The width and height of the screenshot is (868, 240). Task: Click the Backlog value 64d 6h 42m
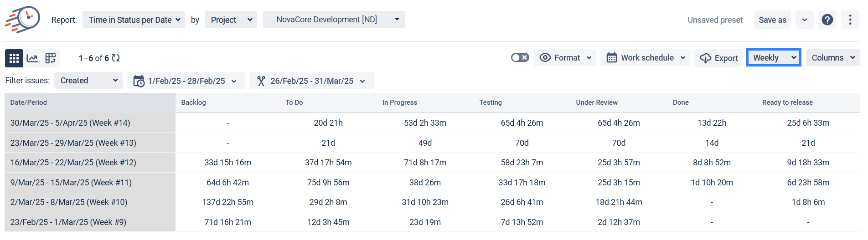pyautogui.click(x=228, y=183)
